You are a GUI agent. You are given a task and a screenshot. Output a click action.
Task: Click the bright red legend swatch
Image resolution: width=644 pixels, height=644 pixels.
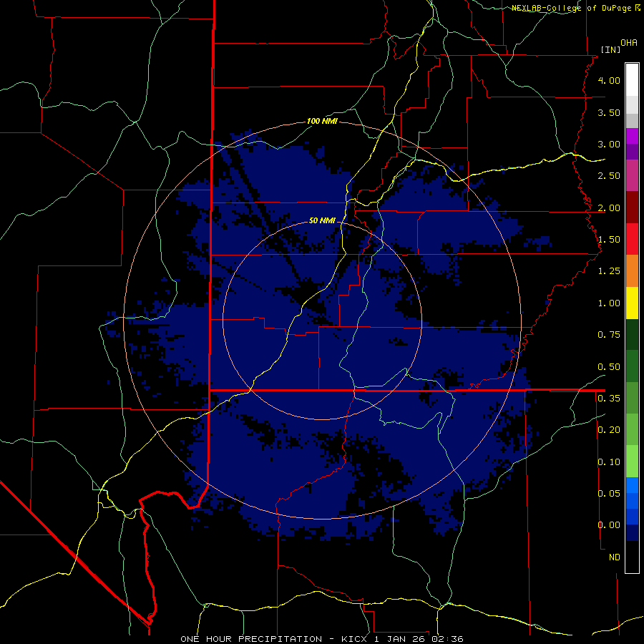[x=632, y=239]
